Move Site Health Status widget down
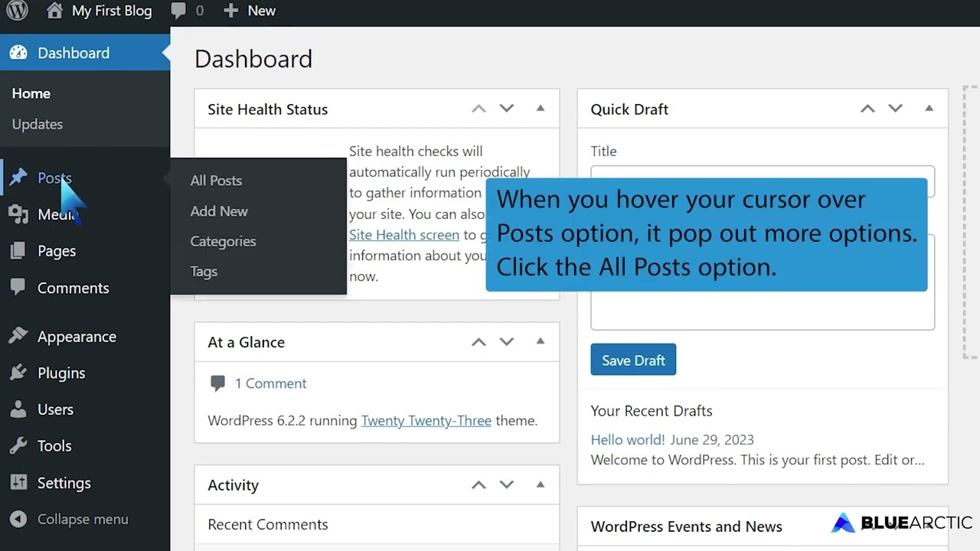 [507, 109]
